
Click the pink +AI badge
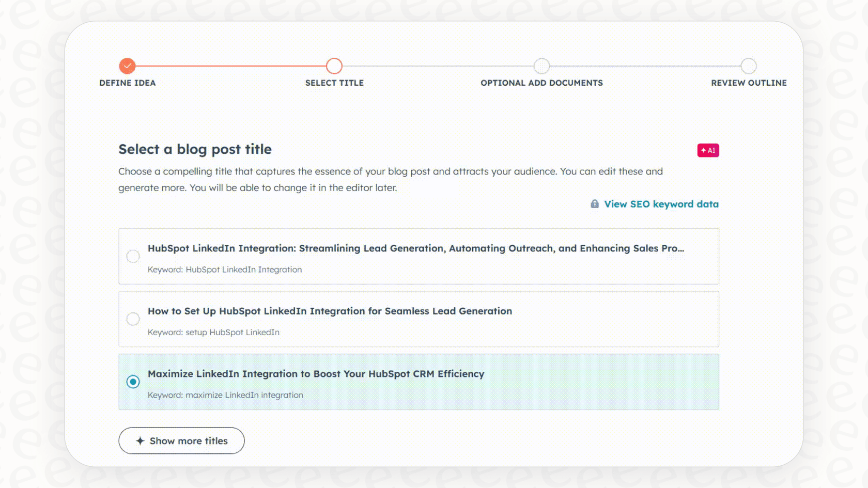tap(708, 150)
